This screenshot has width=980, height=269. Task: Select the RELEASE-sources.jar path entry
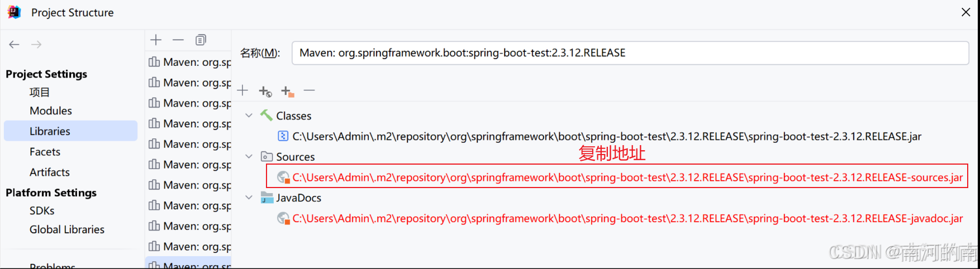[x=627, y=177]
